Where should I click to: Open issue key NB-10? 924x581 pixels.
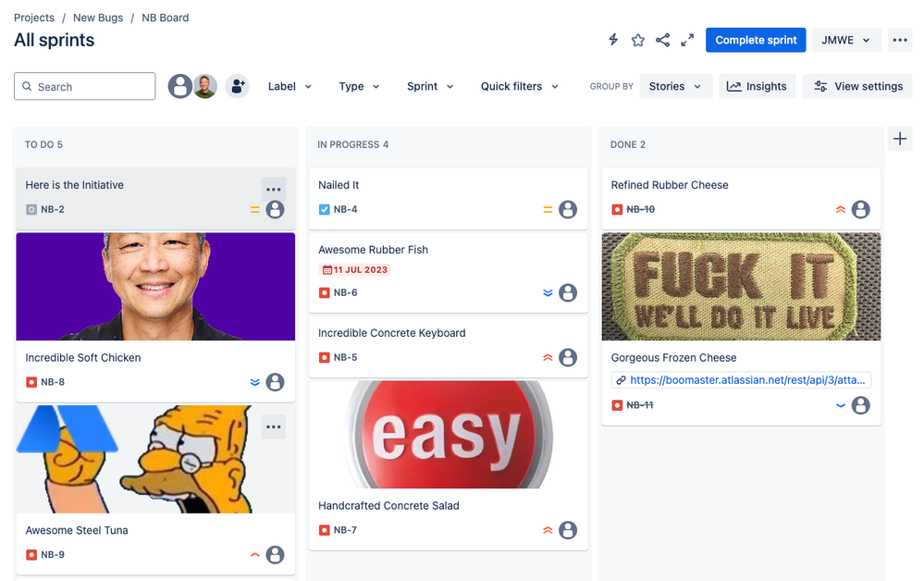point(641,209)
